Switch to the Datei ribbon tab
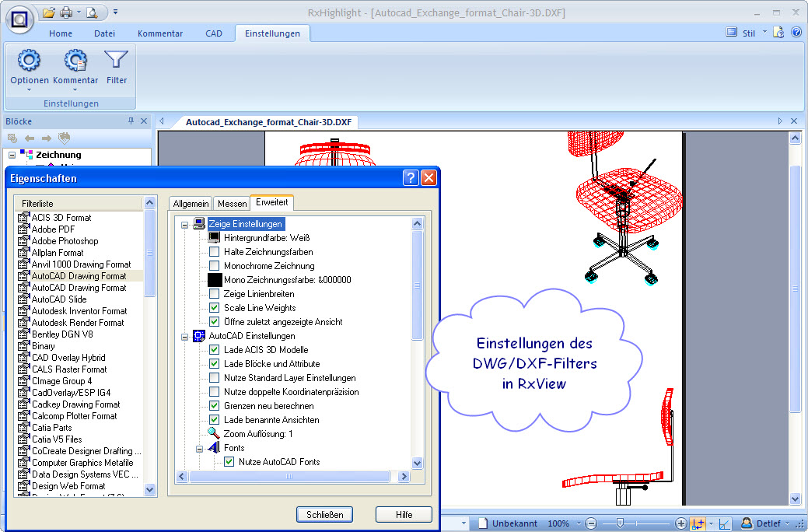808x532 pixels. coord(105,33)
